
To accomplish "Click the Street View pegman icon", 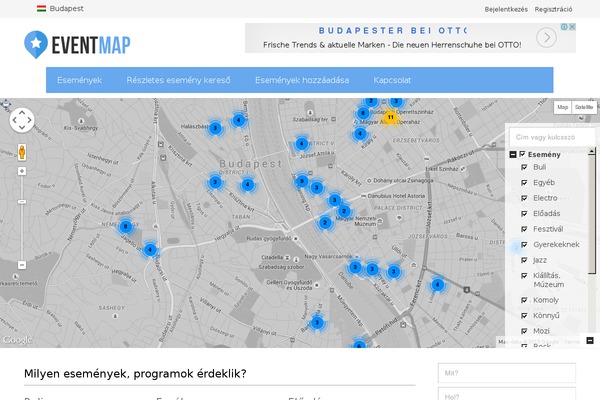I will [22, 152].
